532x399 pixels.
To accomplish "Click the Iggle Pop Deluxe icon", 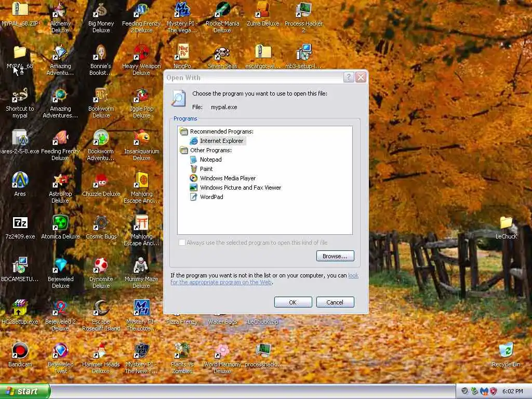I will point(141,103).
